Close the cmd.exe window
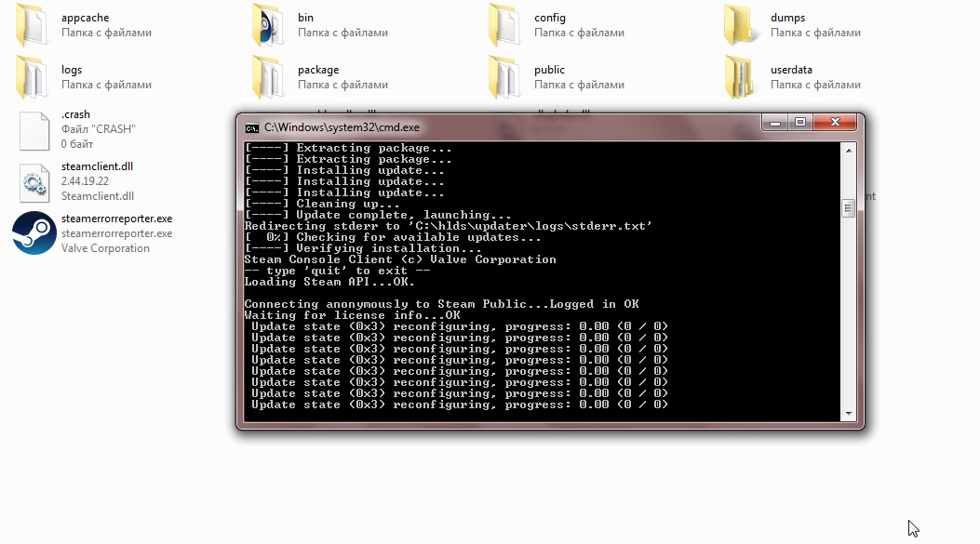The height and width of the screenshot is (544, 980). 835,123
